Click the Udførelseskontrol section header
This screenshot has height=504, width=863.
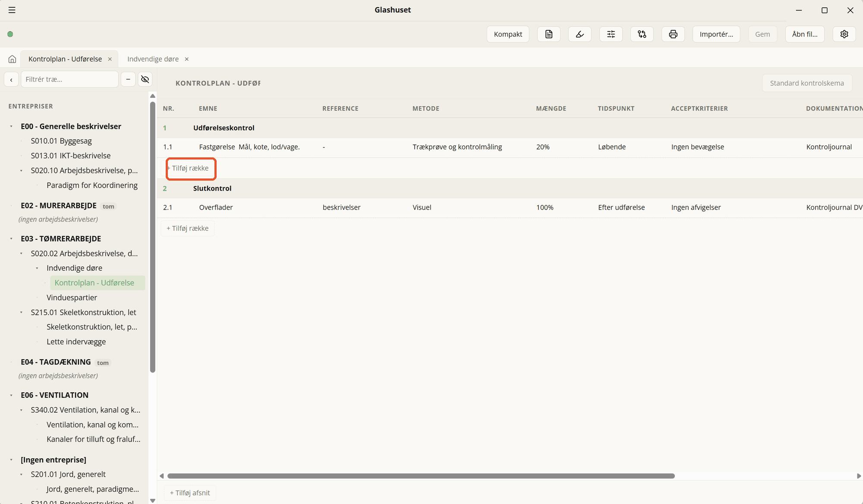point(224,128)
